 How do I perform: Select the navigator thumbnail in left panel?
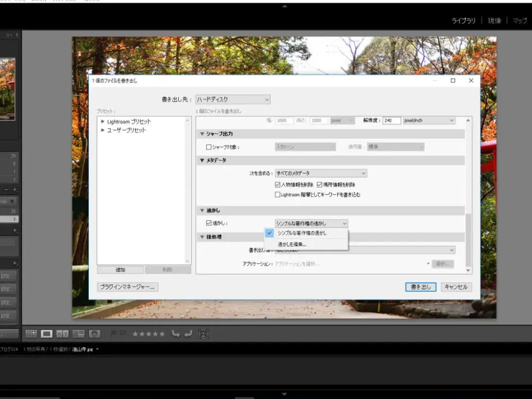(7, 89)
